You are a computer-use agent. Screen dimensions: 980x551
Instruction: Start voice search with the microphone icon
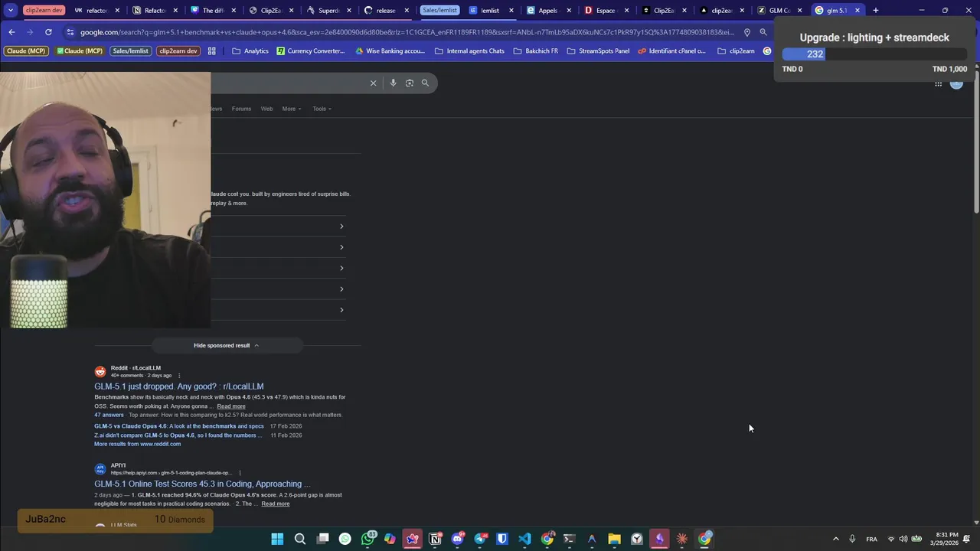click(x=393, y=83)
